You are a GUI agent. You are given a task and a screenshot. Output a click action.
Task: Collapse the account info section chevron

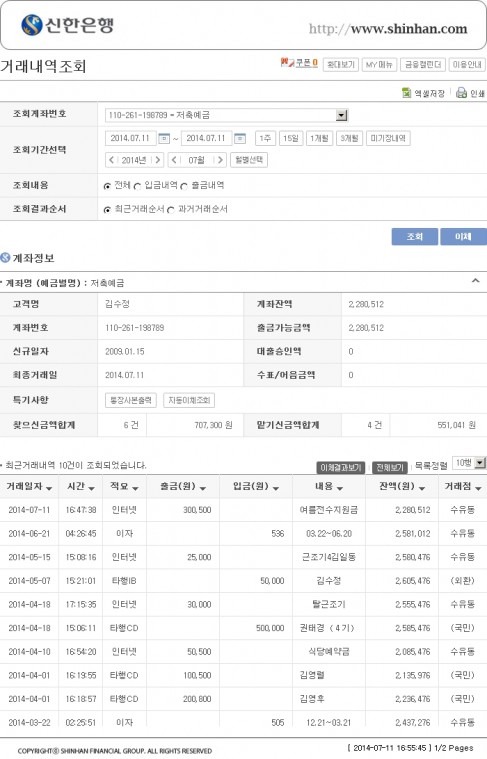tap(476, 281)
